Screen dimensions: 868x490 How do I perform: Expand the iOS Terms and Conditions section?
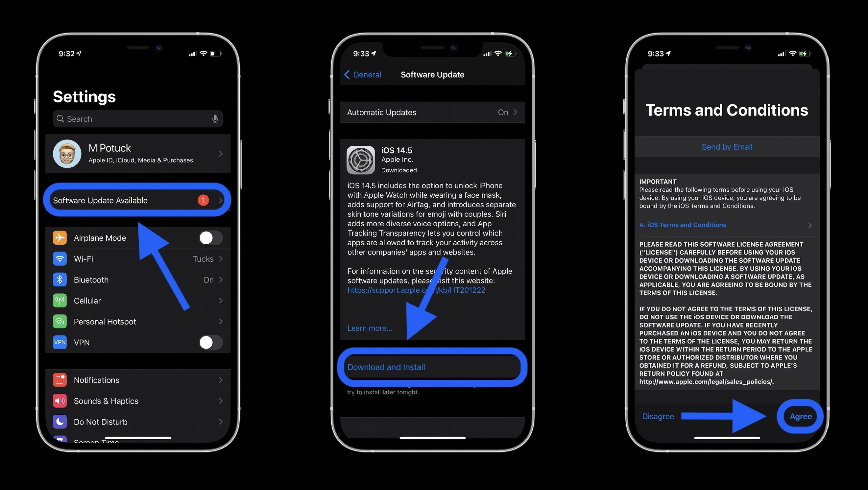726,225
